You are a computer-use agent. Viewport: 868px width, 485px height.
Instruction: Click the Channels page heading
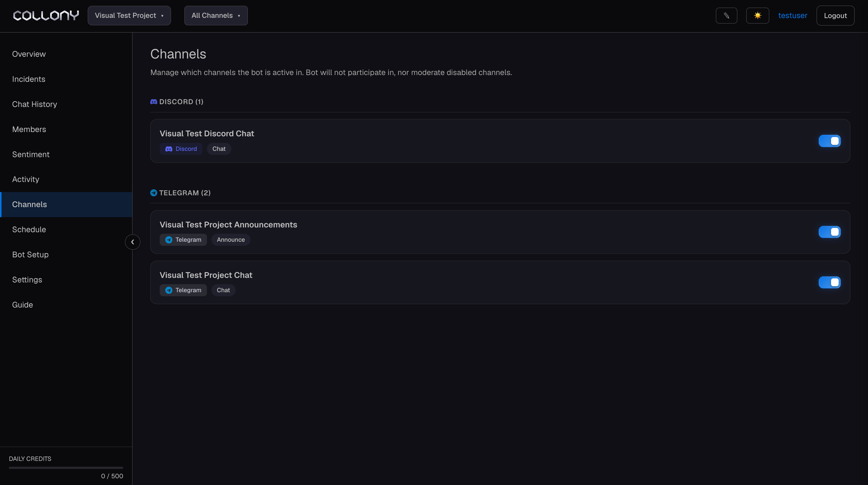pos(178,54)
